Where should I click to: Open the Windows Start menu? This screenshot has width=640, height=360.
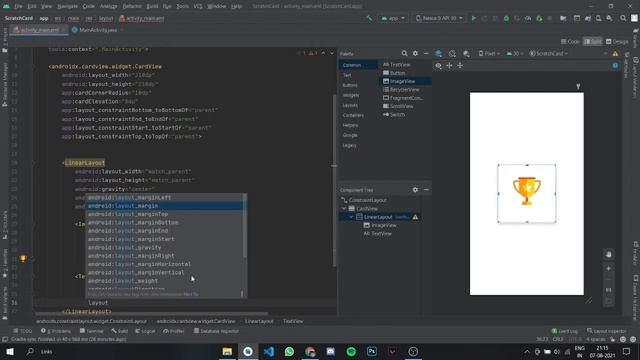(x=10, y=351)
